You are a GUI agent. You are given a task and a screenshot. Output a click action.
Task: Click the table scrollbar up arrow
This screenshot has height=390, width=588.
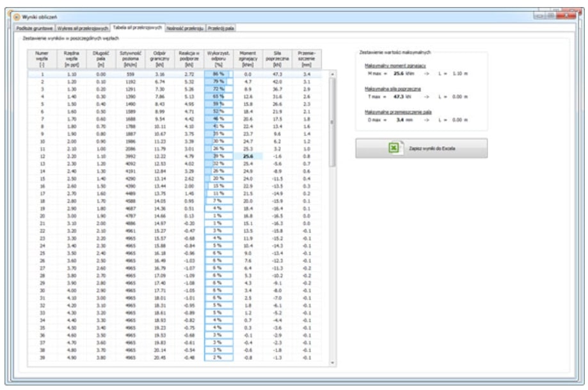(331, 74)
